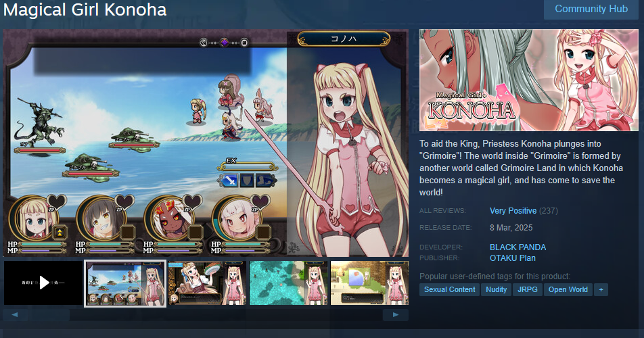The width and height of the screenshot is (644, 338).
Task: Open publisher OTAKU Plan page
Action: (513, 258)
